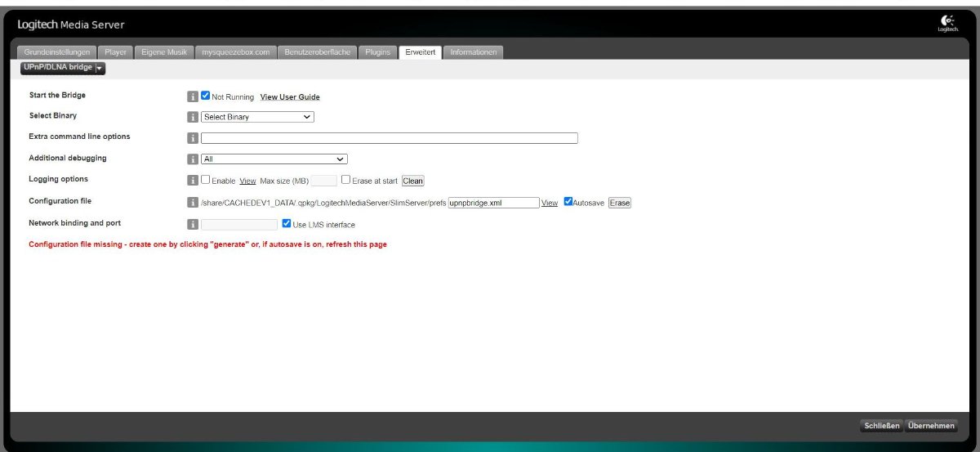Viewport: 980px width, 452px height.
Task: Switch to the Plugins tab
Action: pyautogui.click(x=377, y=52)
